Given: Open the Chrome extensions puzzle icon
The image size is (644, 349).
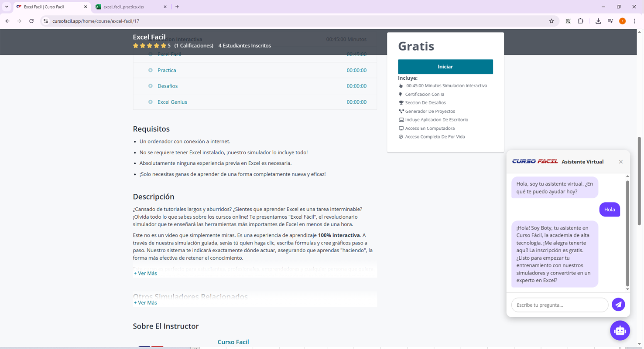Looking at the screenshot, I should click(580, 21).
